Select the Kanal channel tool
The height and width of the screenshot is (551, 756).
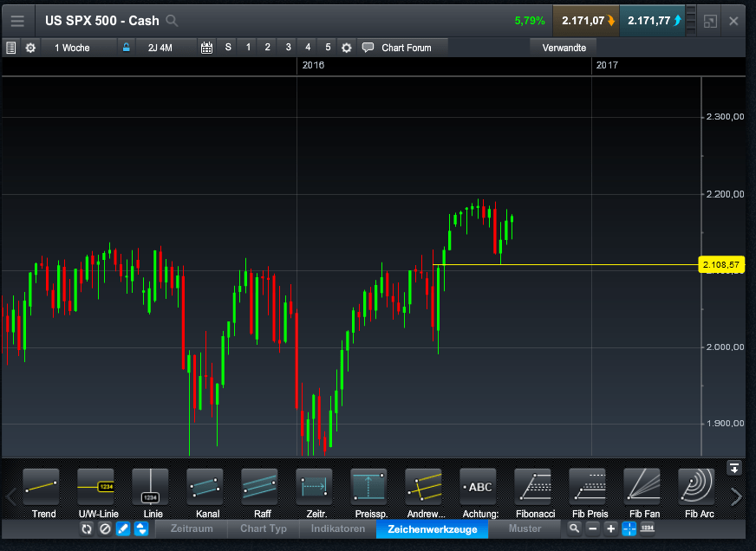205,493
